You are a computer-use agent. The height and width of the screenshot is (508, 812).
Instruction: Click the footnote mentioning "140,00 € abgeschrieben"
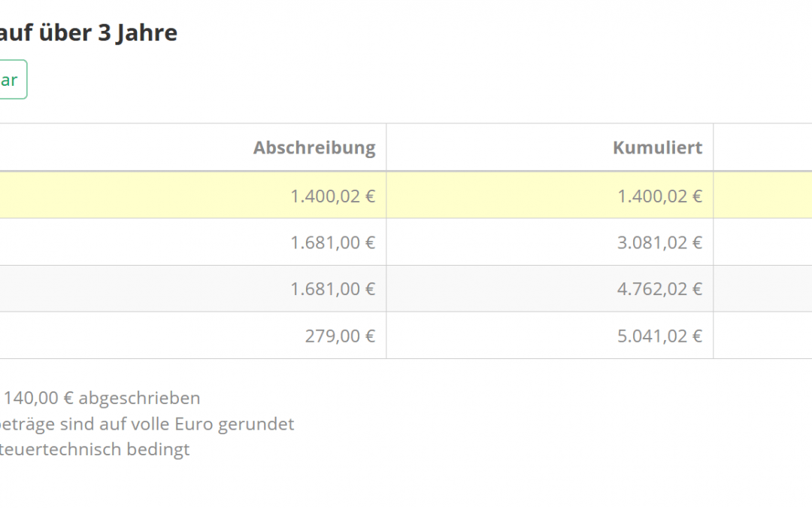(101, 398)
